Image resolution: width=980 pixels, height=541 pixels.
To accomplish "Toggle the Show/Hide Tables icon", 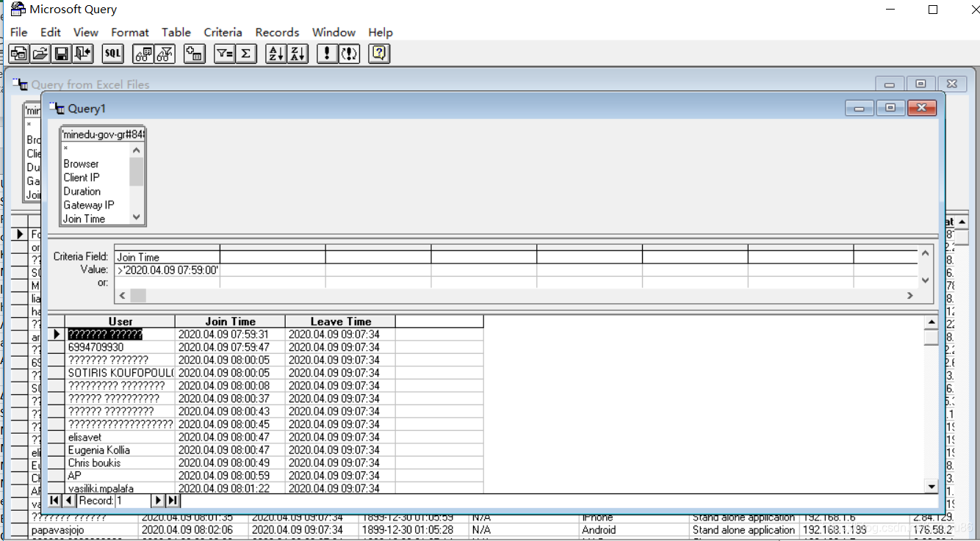I will (143, 54).
